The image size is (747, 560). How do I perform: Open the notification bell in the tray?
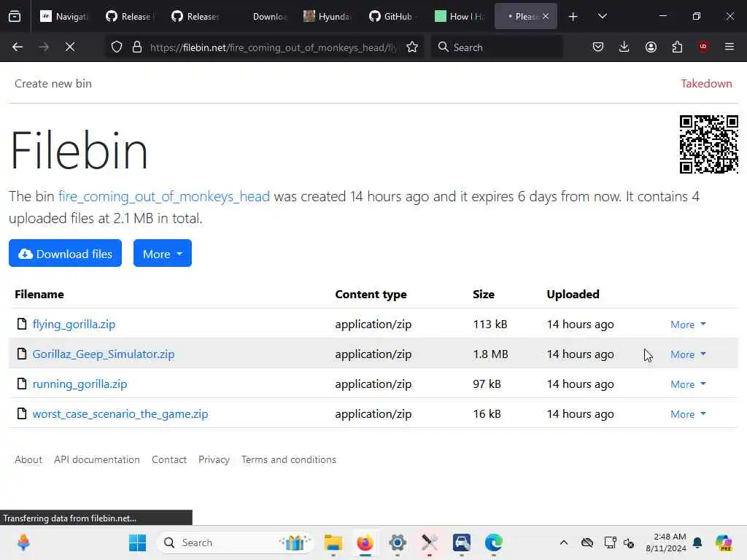click(697, 542)
